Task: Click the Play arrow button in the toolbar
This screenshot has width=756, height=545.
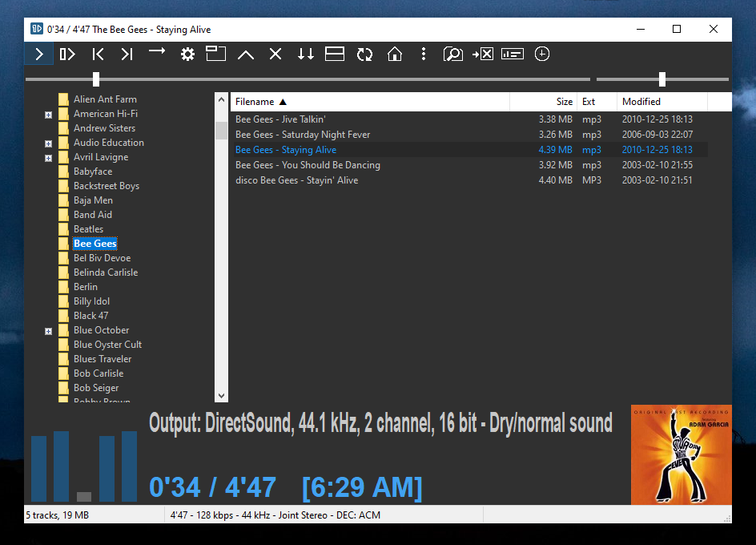Action: pos(39,54)
